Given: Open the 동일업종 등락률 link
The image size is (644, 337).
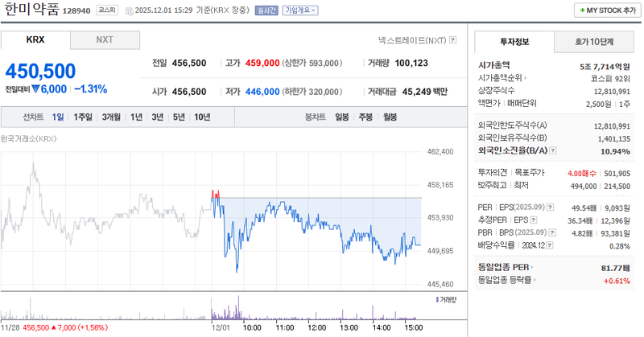Looking at the screenshot, I should point(507,280).
